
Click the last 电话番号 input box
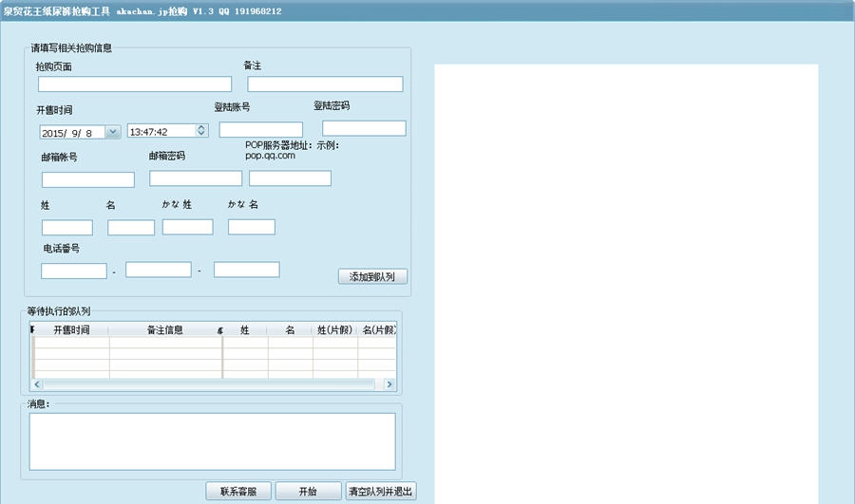246,270
